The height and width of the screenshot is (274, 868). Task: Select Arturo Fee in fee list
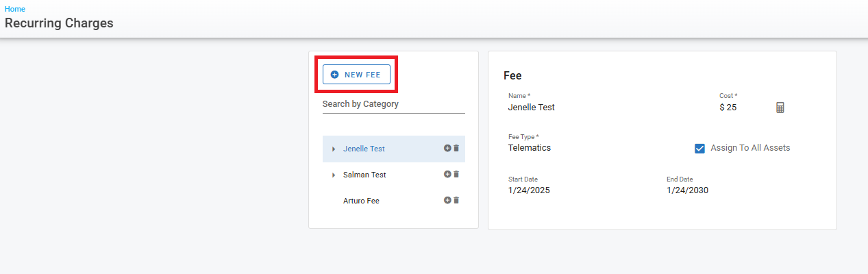point(361,201)
